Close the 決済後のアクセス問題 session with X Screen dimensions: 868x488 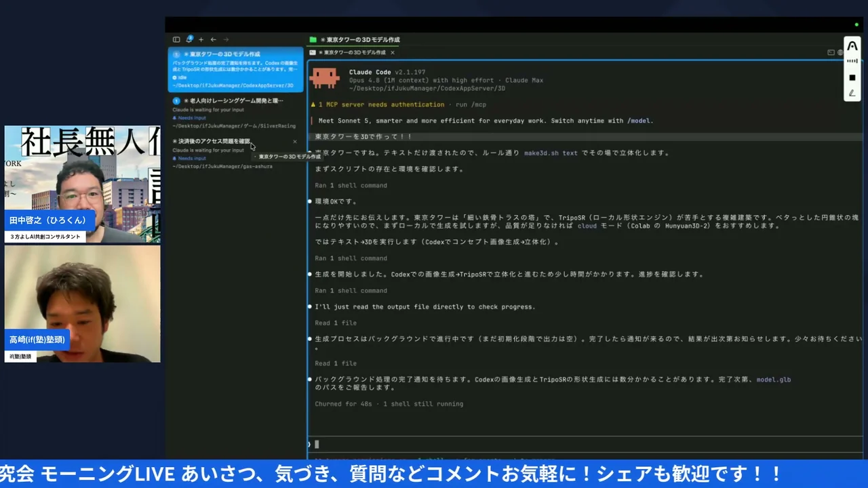(x=295, y=142)
